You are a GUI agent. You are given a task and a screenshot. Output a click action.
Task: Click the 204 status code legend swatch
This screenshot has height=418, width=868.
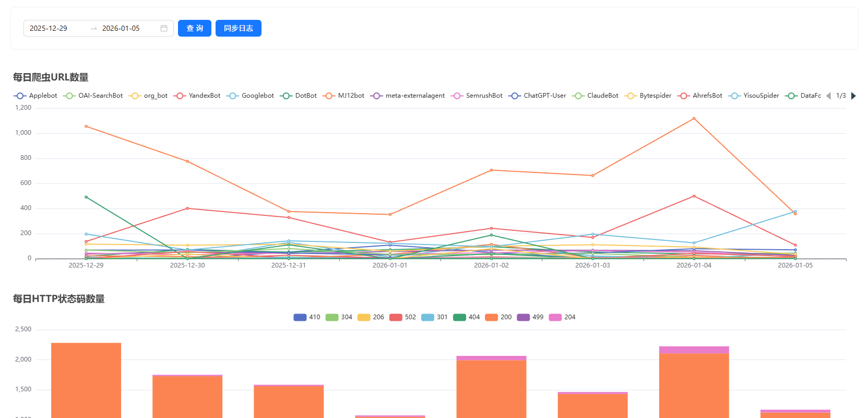[555, 317]
